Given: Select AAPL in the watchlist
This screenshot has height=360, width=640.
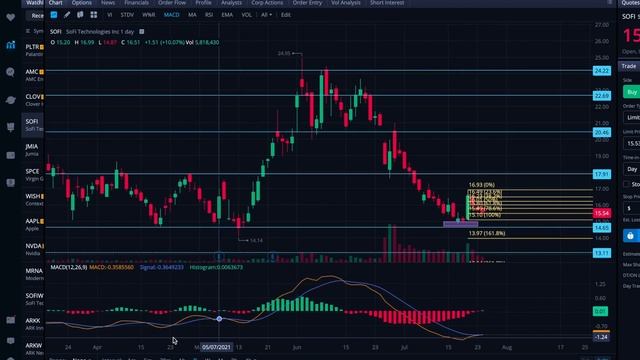Looking at the screenshot, I should pyautogui.click(x=33, y=224).
